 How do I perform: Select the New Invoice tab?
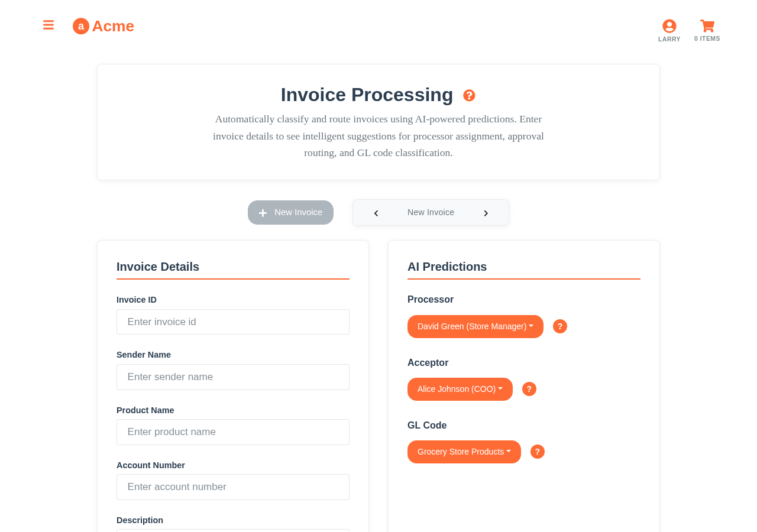point(431,212)
